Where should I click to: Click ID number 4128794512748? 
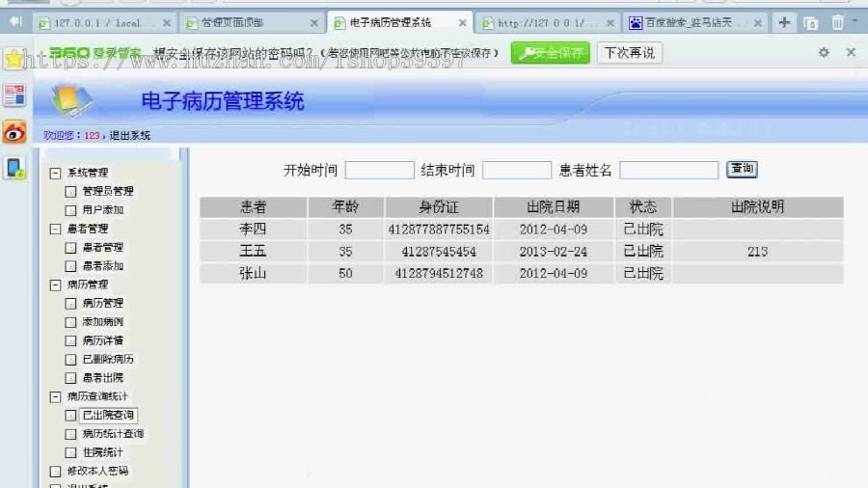(x=439, y=273)
